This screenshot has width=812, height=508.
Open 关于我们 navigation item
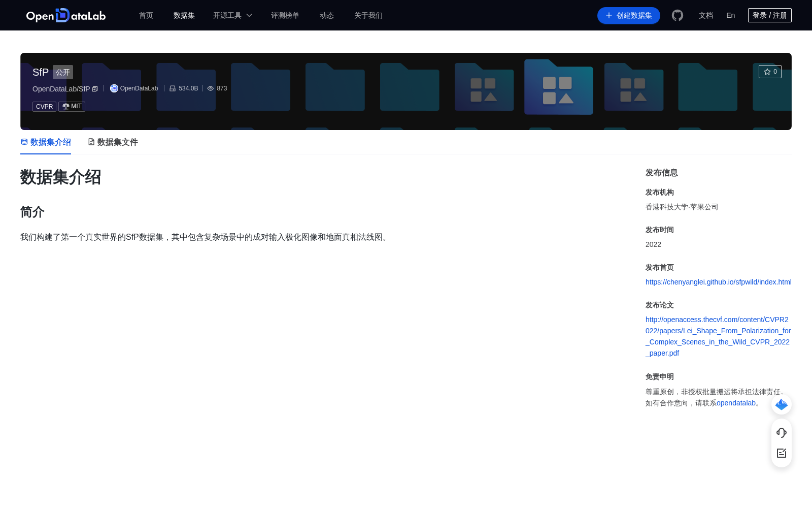[368, 15]
